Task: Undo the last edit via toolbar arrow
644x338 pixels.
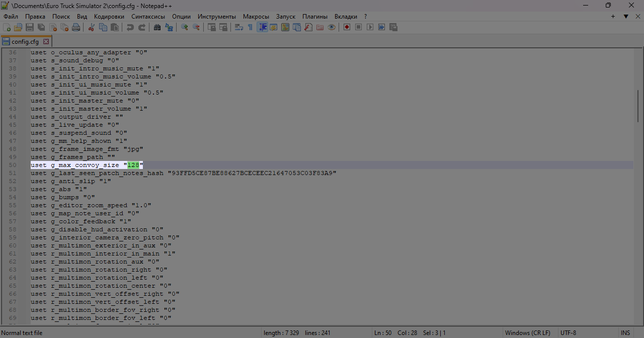Action: 130,27
